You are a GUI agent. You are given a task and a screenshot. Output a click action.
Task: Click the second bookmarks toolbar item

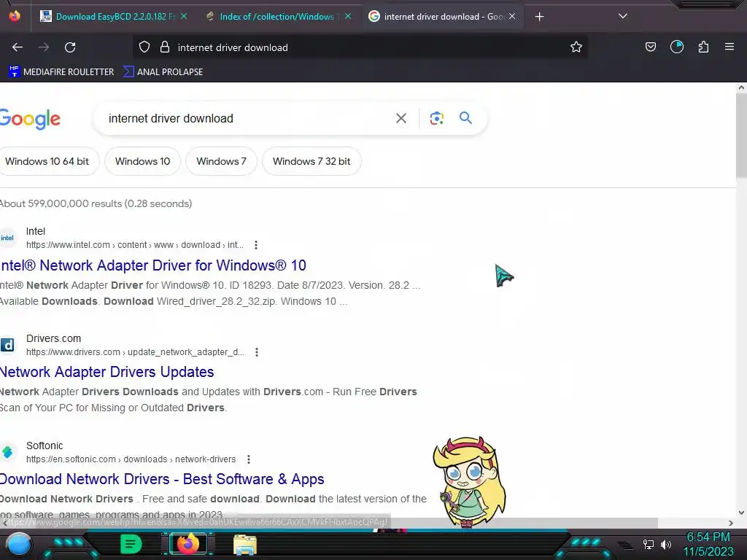click(163, 72)
